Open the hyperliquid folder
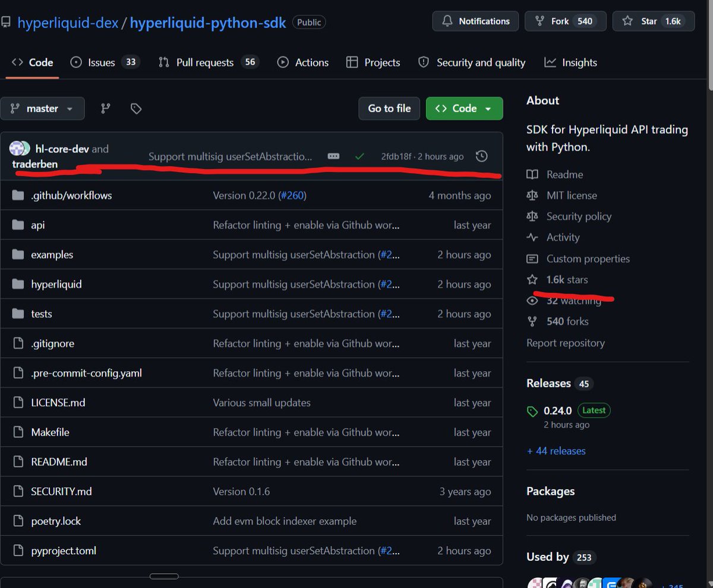This screenshot has width=713, height=588. [x=56, y=284]
